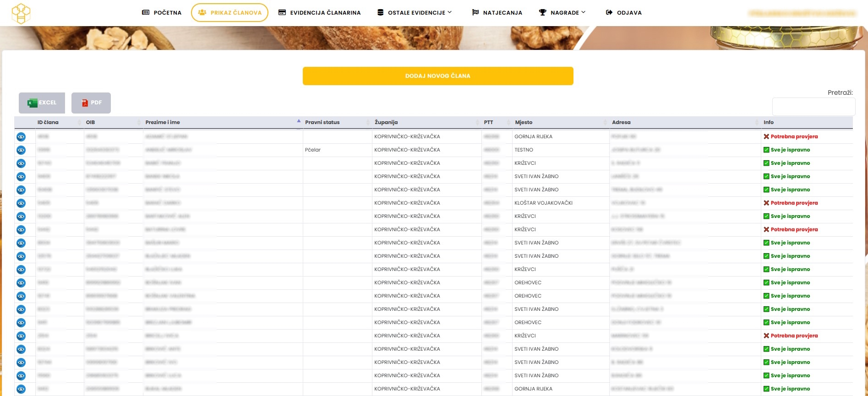Image resolution: width=868 pixels, height=396 pixels.
Task: Open view icon for Gornja Rijeka first row
Action: click(x=21, y=137)
